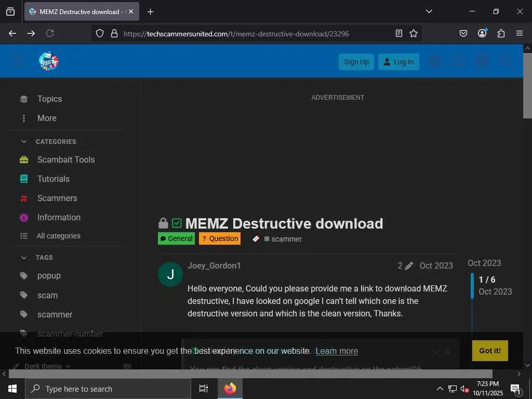Screen dimensions: 532x399
Task: Filter by the scam tag
Action: [x=47, y=295]
